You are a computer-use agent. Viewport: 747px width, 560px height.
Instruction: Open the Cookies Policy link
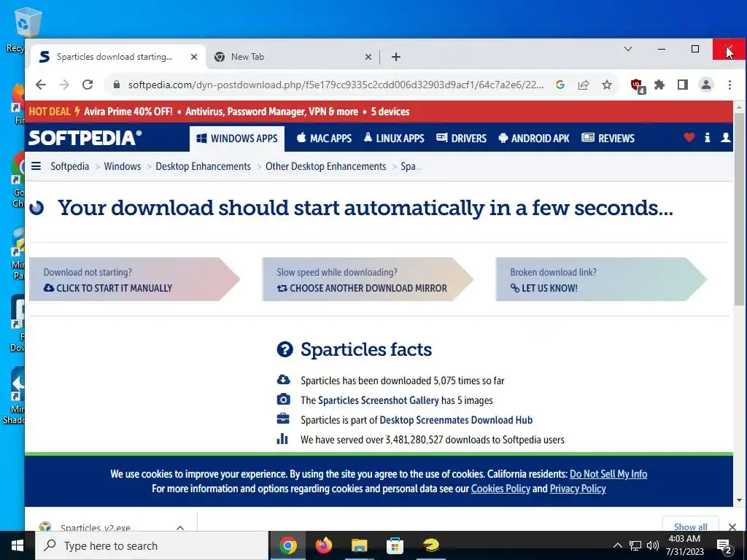point(500,489)
